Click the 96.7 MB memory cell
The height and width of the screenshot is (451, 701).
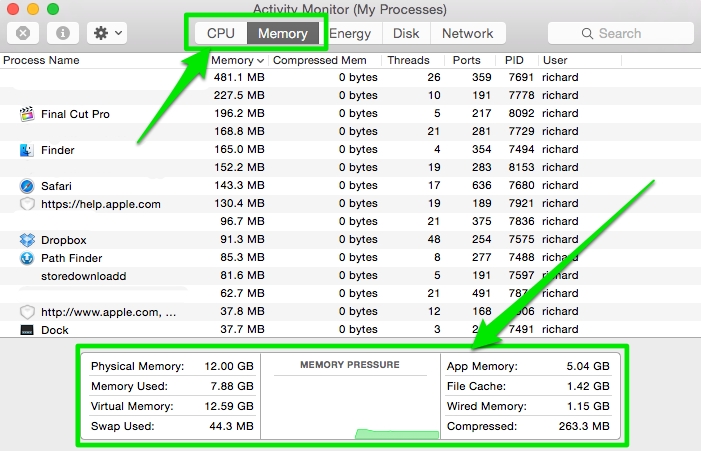(x=242, y=221)
